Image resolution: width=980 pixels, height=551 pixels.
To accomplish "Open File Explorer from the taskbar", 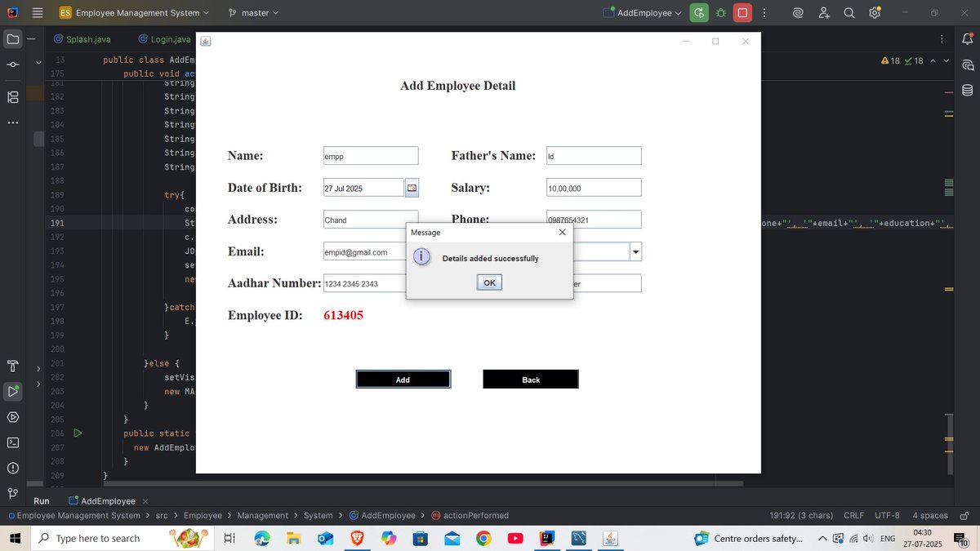I will (x=293, y=539).
